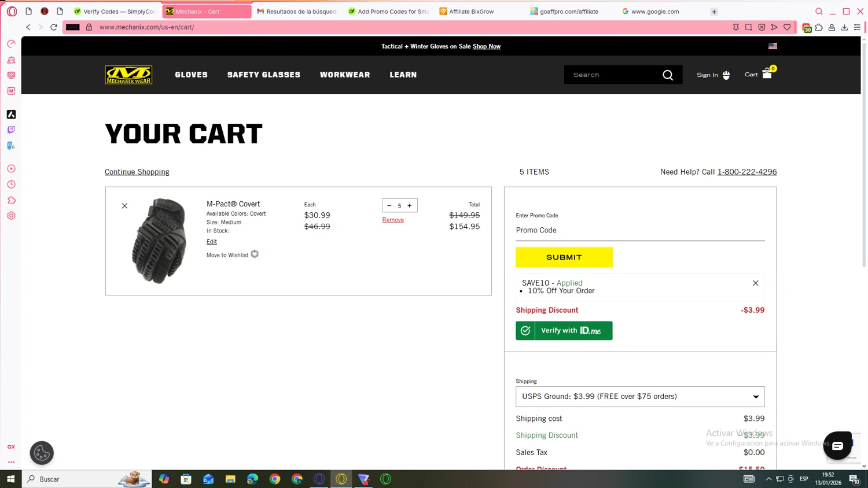Click the pin icon in address bar
The width and height of the screenshot is (868, 488).
pyautogui.click(x=736, y=27)
